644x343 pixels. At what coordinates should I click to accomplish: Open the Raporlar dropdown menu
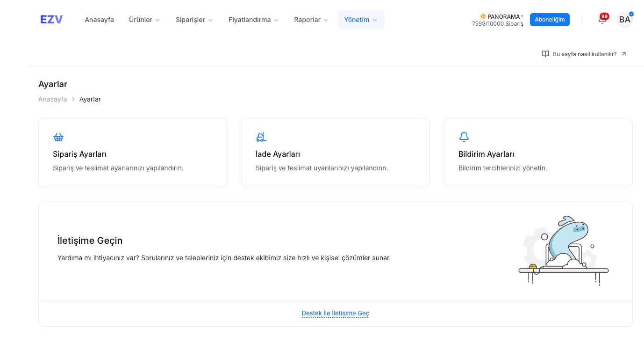coord(311,20)
